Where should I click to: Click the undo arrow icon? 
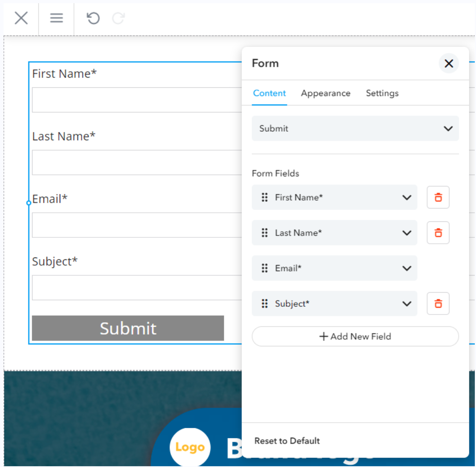93,18
